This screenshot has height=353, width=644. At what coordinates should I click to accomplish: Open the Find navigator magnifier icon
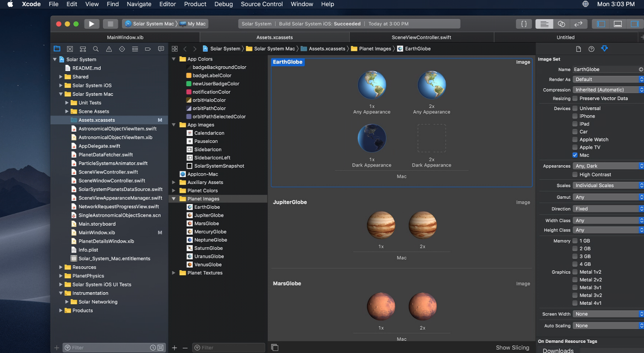[96, 49]
